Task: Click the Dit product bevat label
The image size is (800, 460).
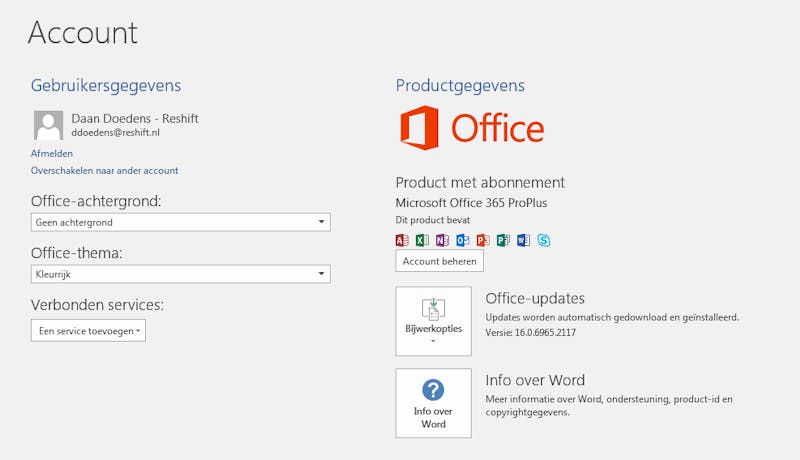Action: coord(433,220)
